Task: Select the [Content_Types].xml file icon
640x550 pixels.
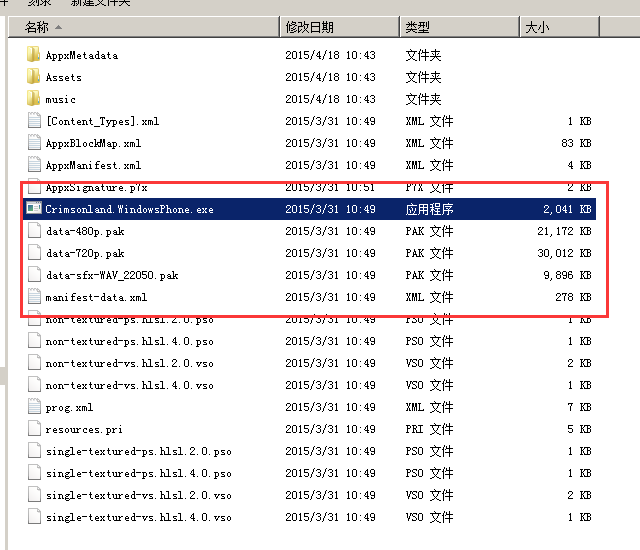Action: pos(34,121)
